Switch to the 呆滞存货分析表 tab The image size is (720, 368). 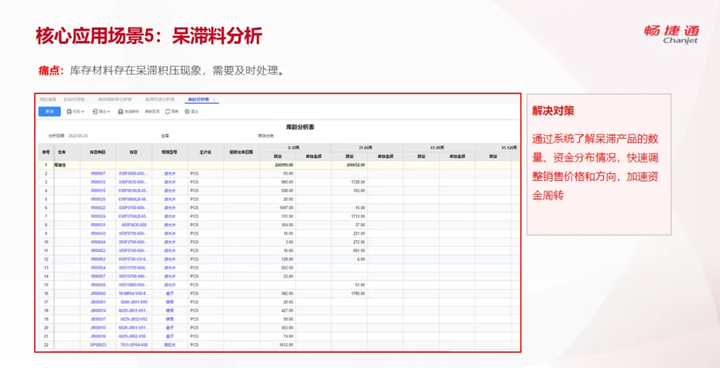pos(160,99)
